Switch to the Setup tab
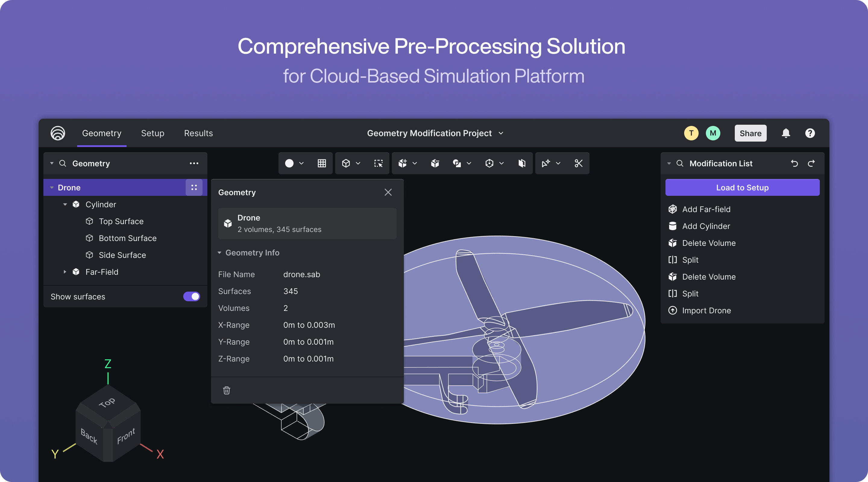 [153, 133]
